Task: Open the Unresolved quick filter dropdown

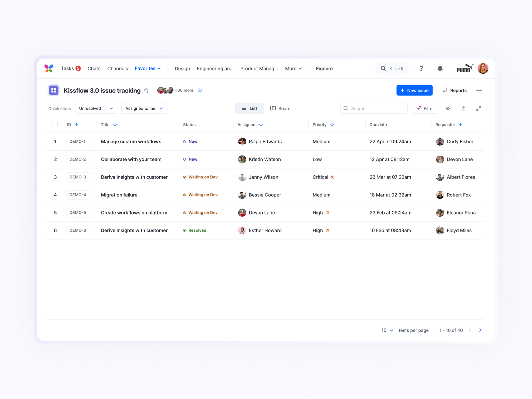Action: pos(96,108)
